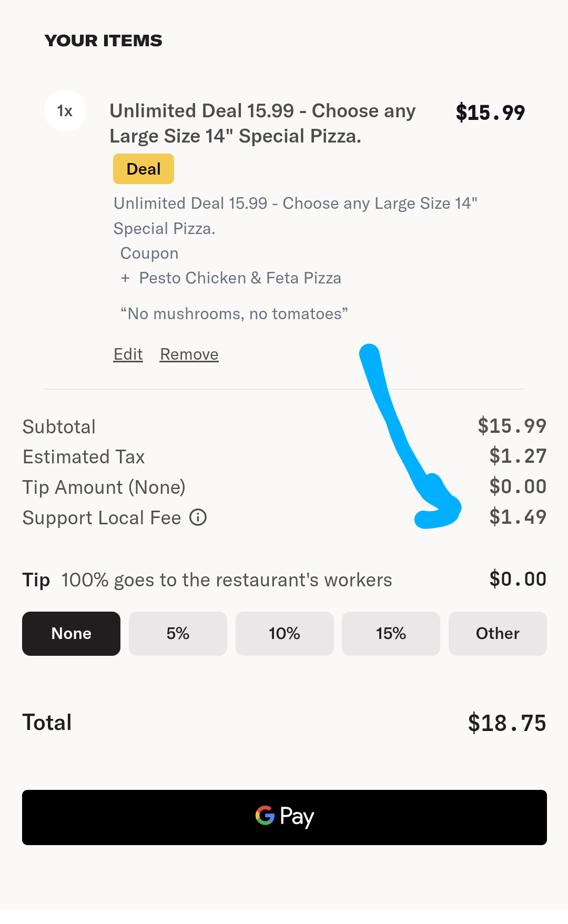The image size is (568, 924).
Task: Tap the Pesto Chicken & Feta Pizza add-on
Action: (x=240, y=278)
